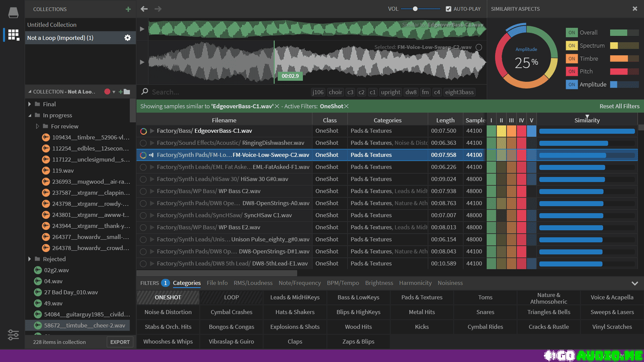Click the add folder icon in collection header

pyautogui.click(x=125, y=92)
